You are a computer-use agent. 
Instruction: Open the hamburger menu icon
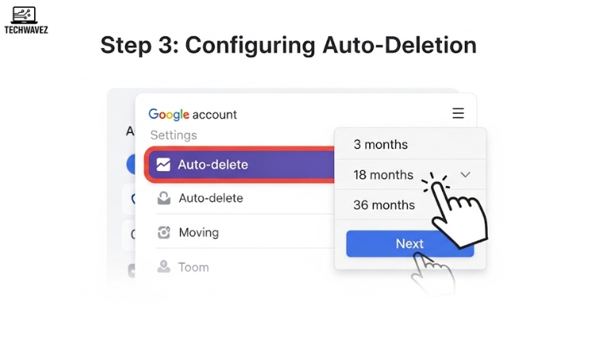[458, 114]
